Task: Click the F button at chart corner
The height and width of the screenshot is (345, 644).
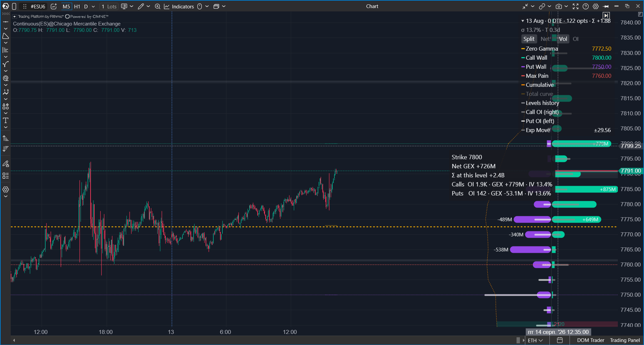Action: pos(640,14)
